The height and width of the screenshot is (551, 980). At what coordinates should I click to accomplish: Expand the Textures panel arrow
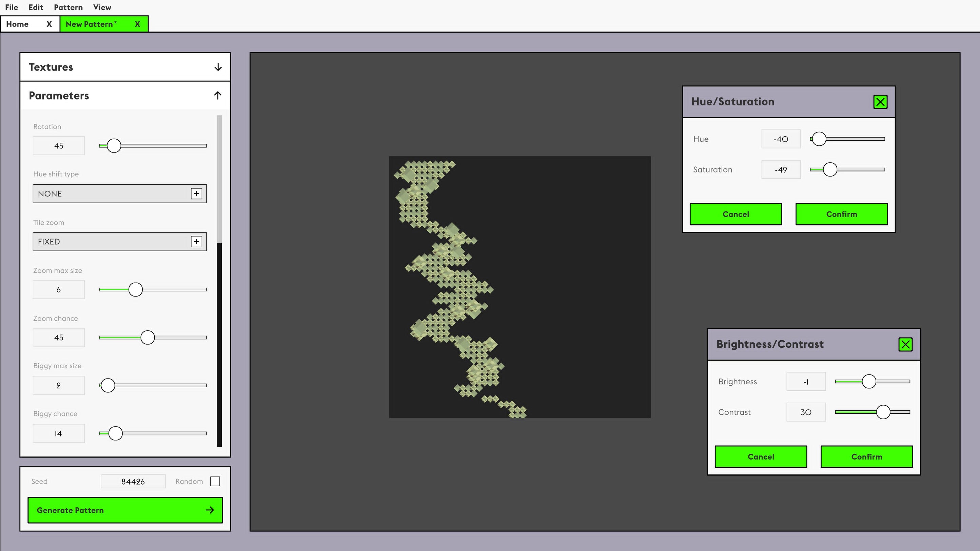pos(218,67)
